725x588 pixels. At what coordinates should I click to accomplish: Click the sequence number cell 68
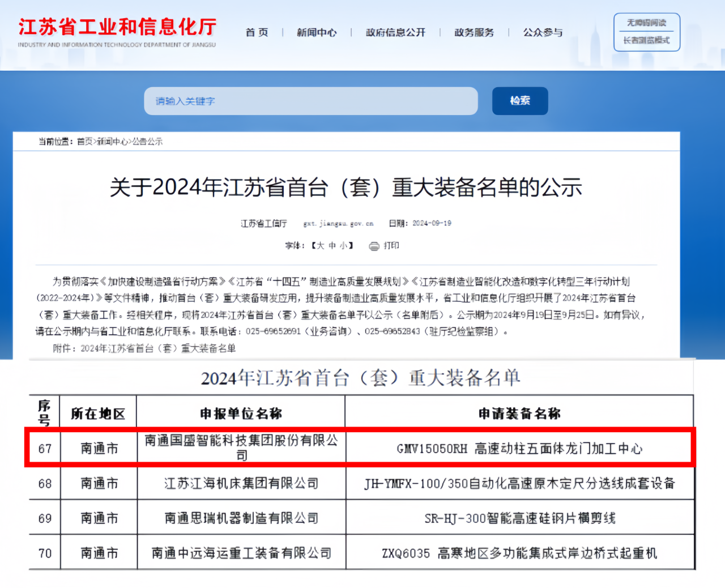coord(45,484)
